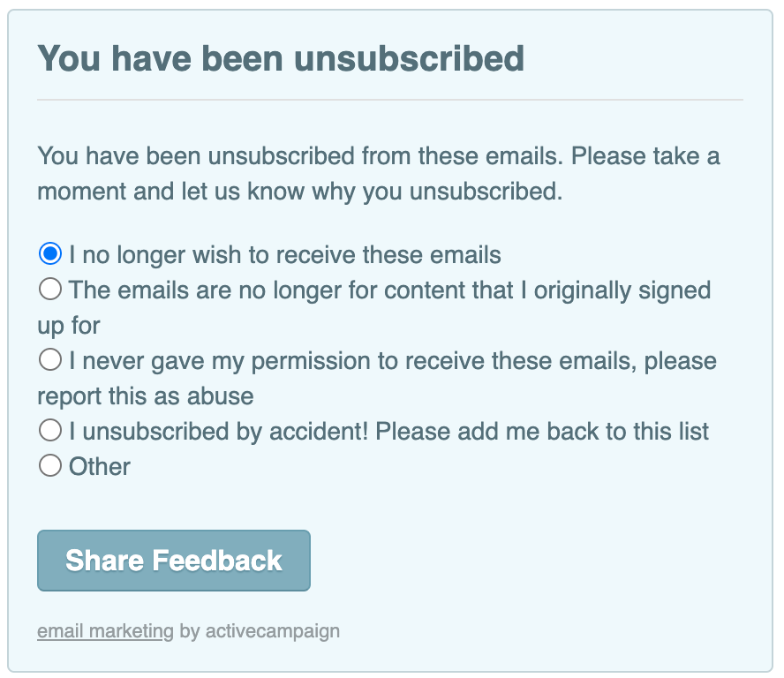This screenshot has height=678, width=784.
Task: Click the "I unsubscribed by accident!" label text
Action: pyautogui.click(x=218, y=431)
